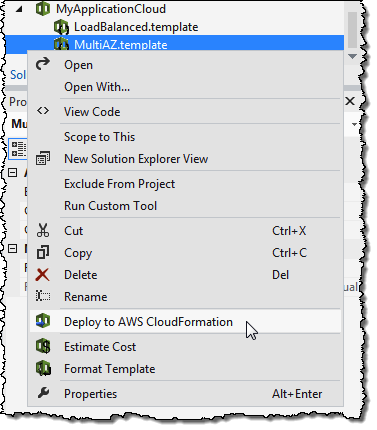
Task: Open Properties from the context menu
Action: point(185,394)
